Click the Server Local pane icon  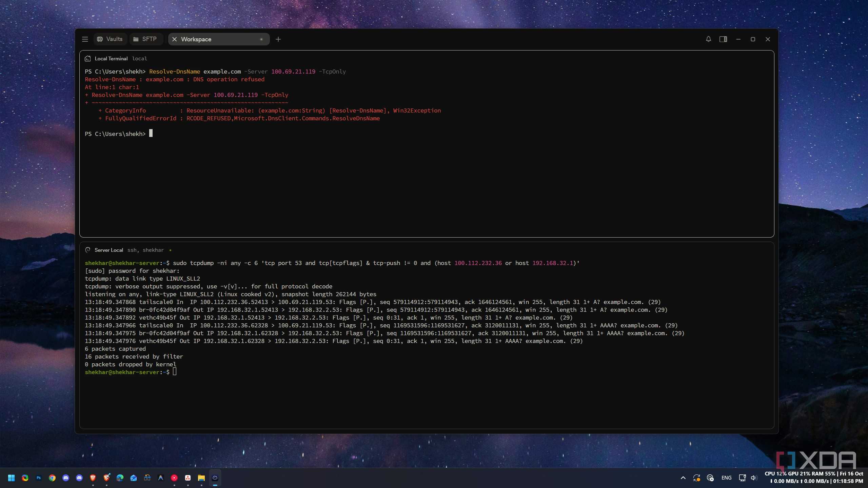[x=87, y=250]
